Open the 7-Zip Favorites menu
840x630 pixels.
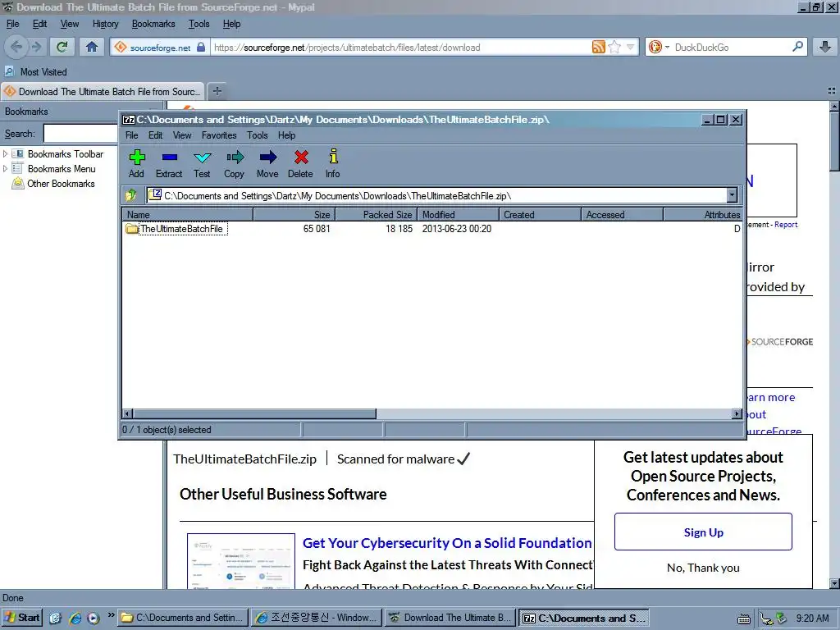[x=219, y=135]
